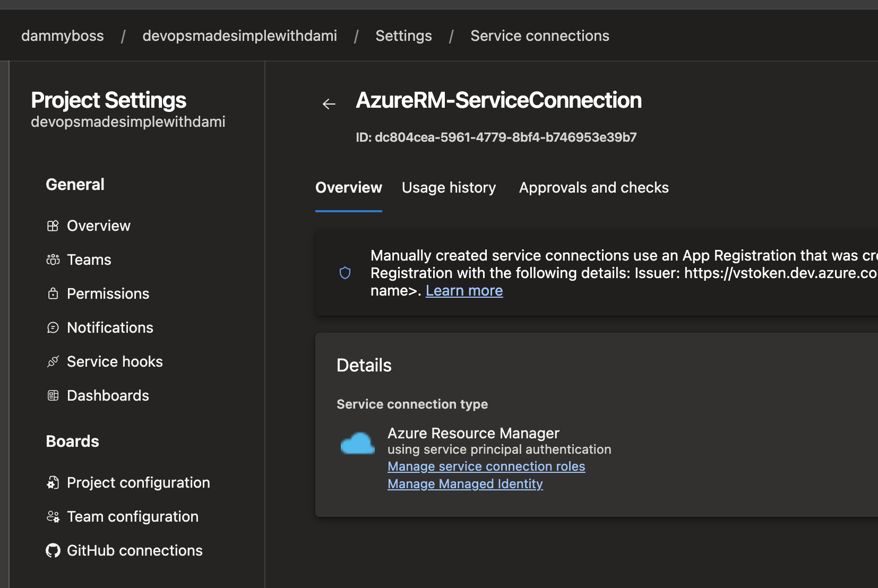This screenshot has width=878, height=588.
Task: Click the Notifications chat bubble icon
Action: click(x=53, y=328)
